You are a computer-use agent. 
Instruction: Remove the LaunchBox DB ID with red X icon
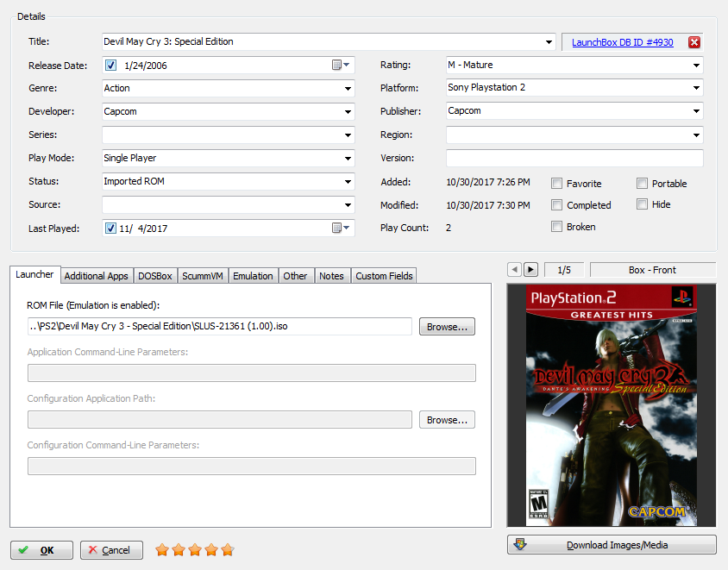tap(694, 42)
